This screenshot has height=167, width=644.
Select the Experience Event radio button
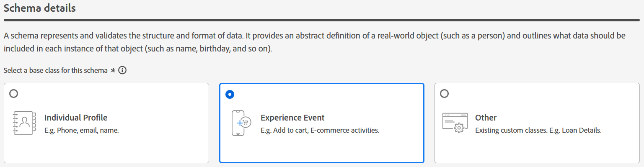tap(230, 94)
